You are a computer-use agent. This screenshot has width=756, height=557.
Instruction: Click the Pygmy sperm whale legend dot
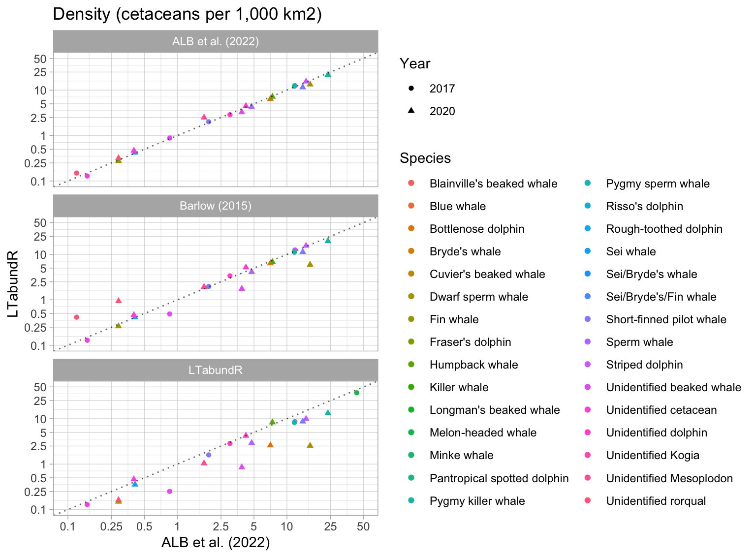588,184
